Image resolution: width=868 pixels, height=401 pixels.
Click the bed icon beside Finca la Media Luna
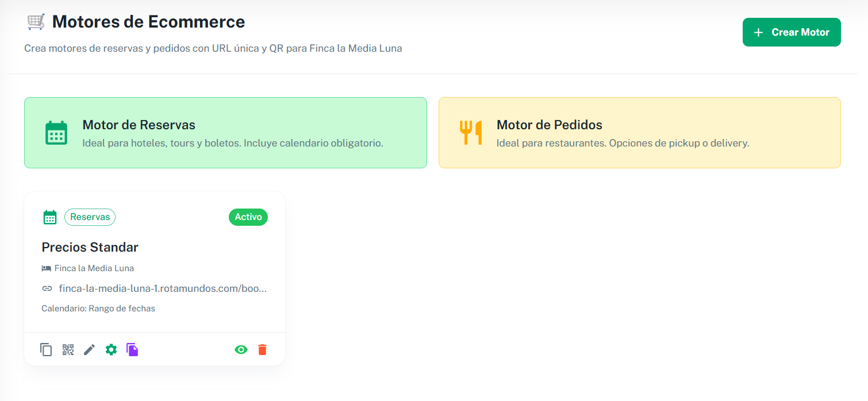[x=47, y=268]
